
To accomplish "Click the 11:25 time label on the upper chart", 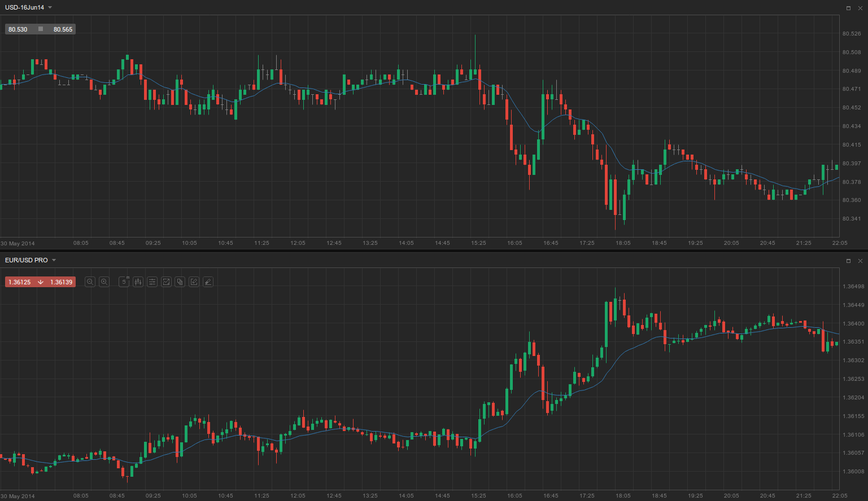I will 261,243.
